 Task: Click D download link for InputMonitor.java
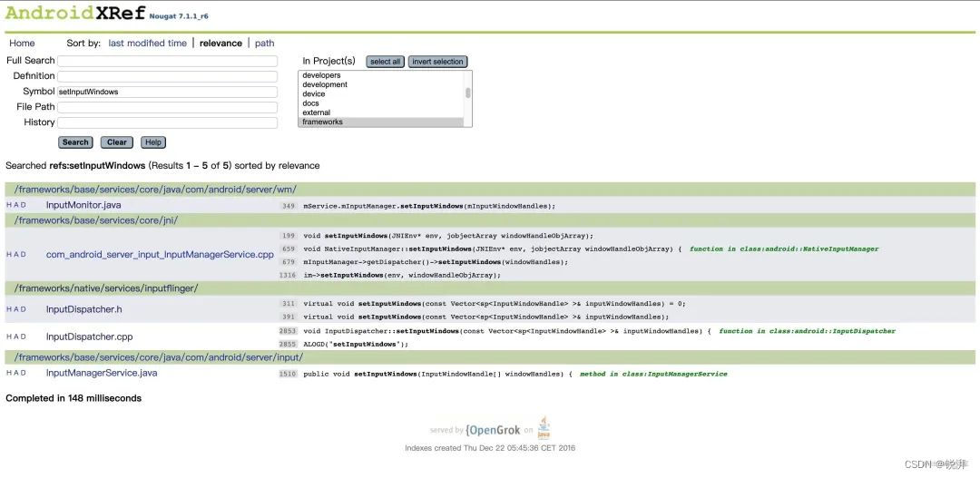(x=23, y=205)
